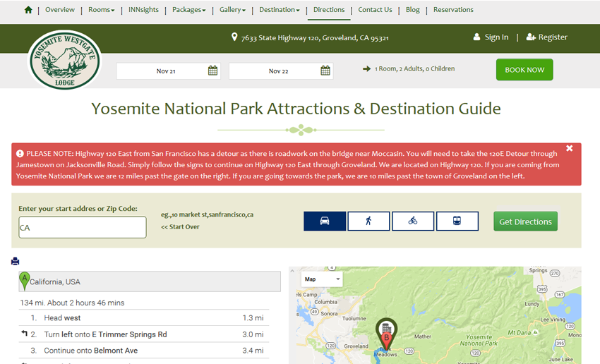Open the Map type dropdown
This screenshot has width=600, height=364.
tap(322, 279)
